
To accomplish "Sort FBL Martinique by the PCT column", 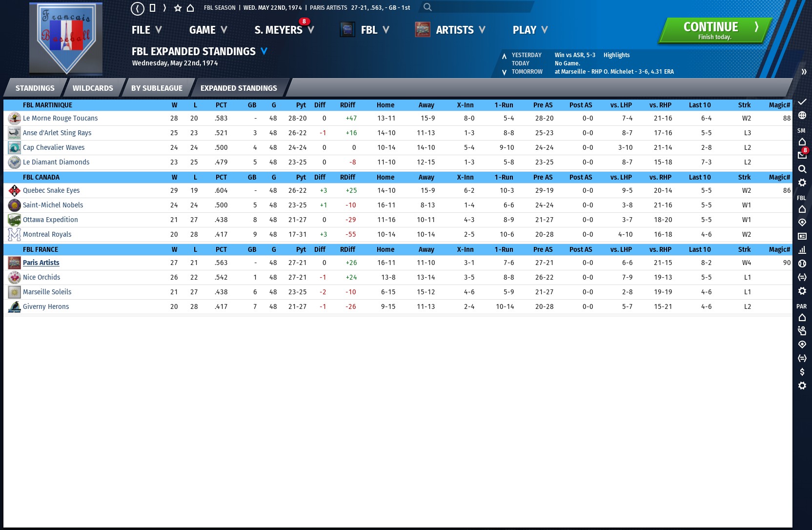I will (x=221, y=105).
